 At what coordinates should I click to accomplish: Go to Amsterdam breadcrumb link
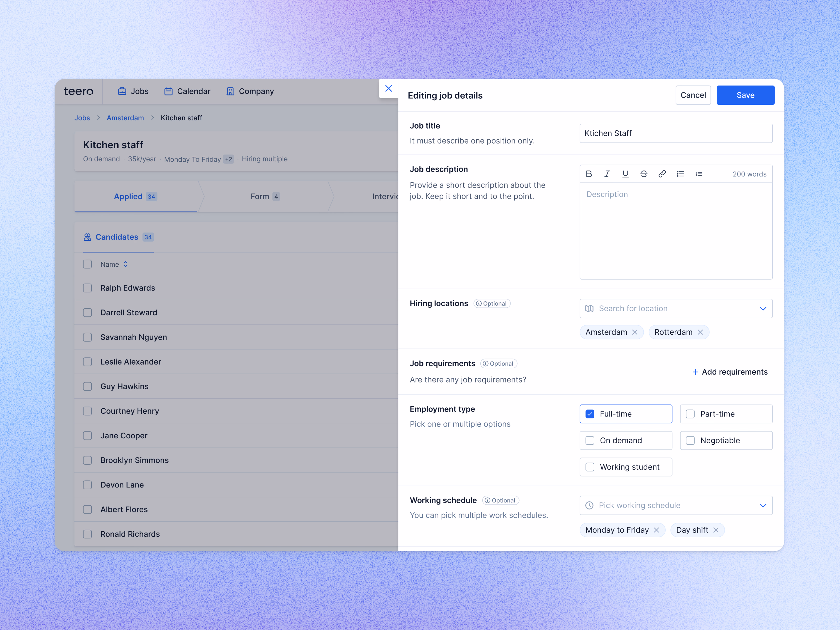click(x=125, y=118)
